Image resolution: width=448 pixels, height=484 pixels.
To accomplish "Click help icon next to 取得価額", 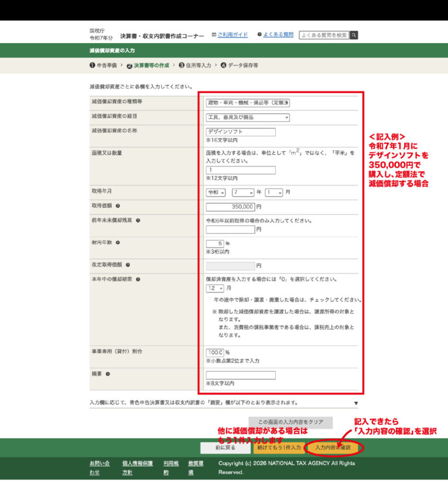I will (x=118, y=206).
